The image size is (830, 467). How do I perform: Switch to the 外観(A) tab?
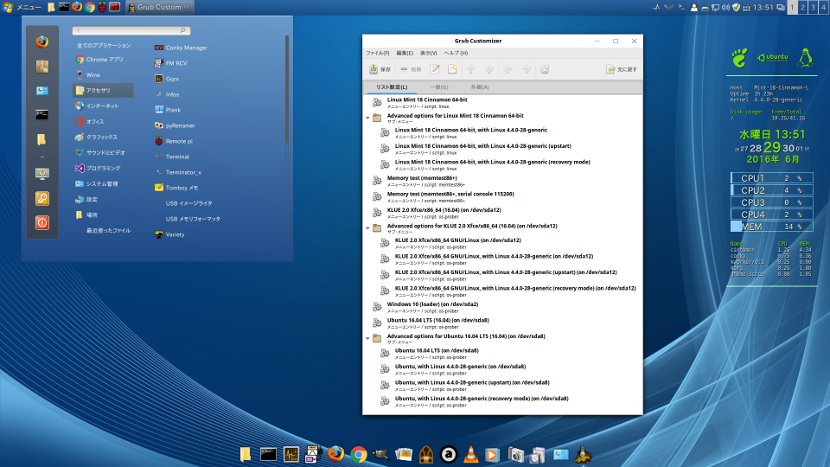pos(480,87)
